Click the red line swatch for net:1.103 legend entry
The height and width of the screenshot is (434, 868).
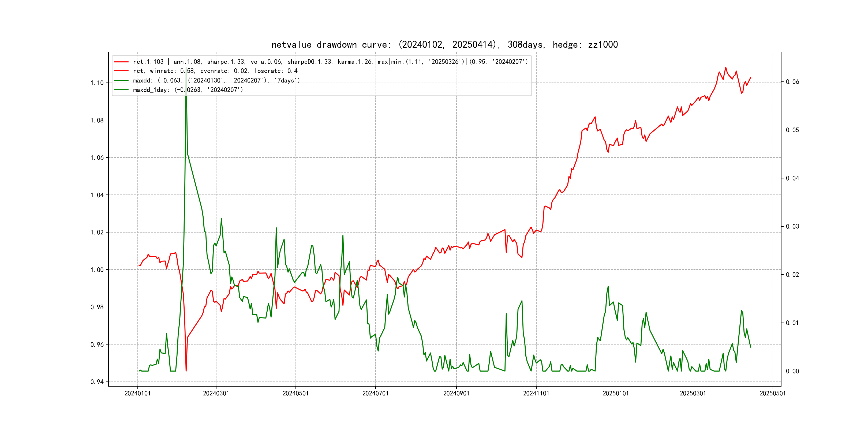tap(121, 62)
